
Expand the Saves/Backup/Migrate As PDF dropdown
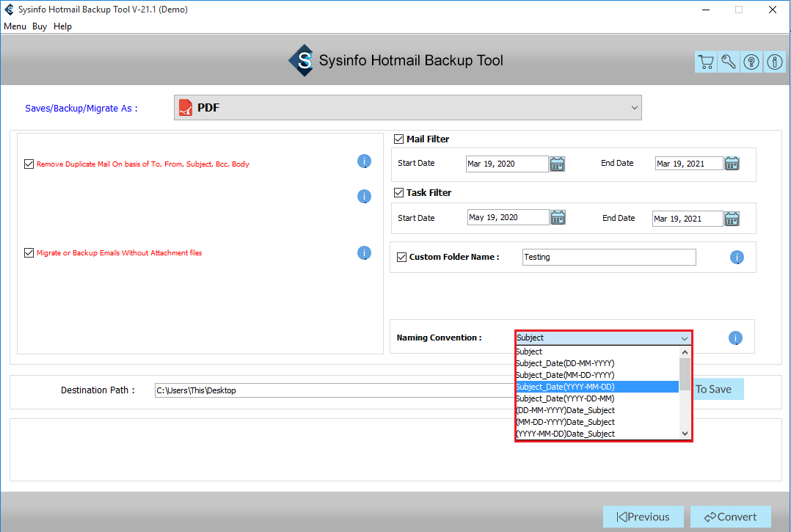(634, 108)
